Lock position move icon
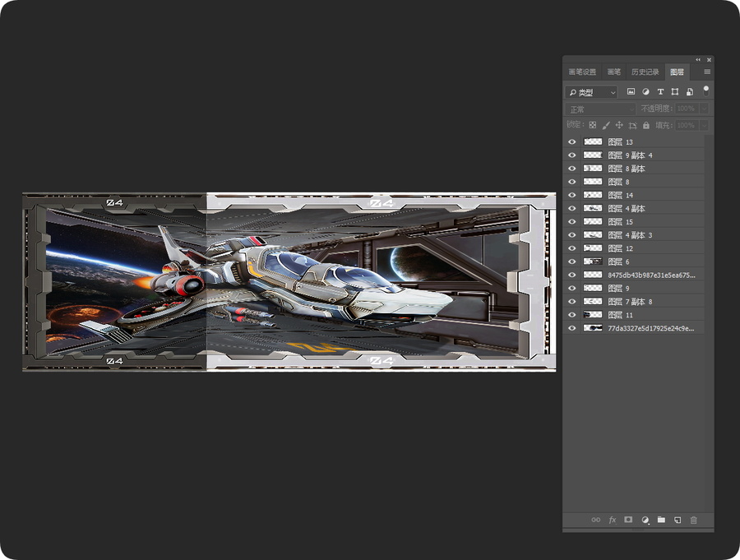740x560 pixels. [619, 125]
